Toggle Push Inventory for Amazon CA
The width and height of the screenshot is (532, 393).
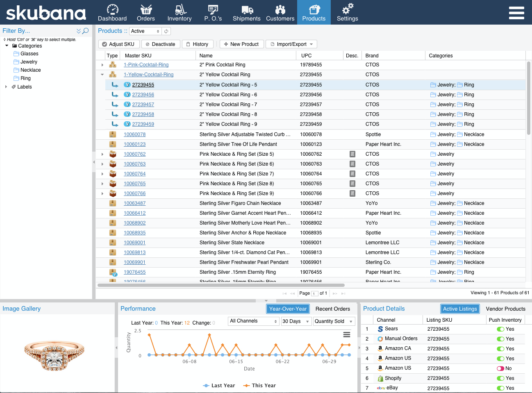coord(500,349)
